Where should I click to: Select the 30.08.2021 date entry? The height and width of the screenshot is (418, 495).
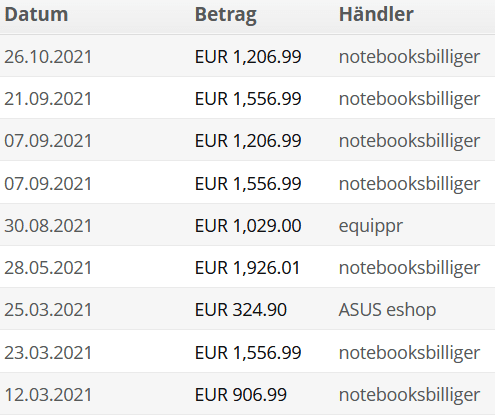click(x=48, y=226)
